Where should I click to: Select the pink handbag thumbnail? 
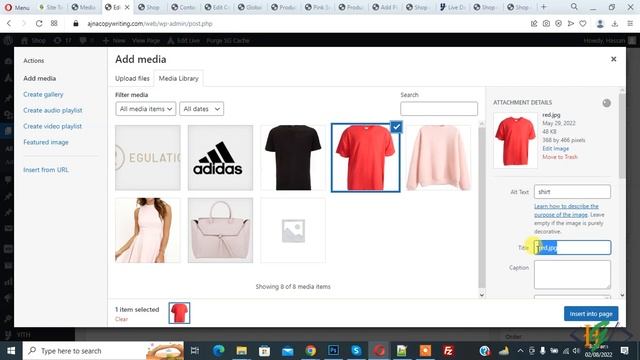pyautogui.click(x=220, y=230)
